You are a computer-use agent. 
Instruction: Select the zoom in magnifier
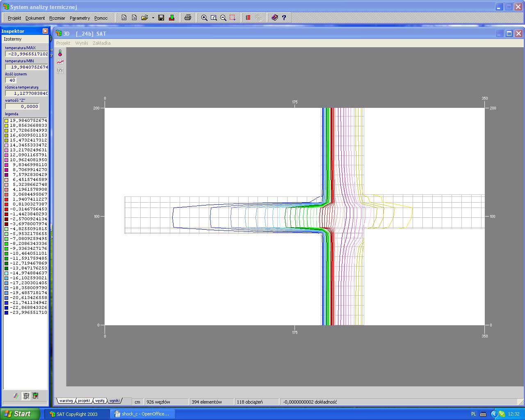[x=204, y=18]
